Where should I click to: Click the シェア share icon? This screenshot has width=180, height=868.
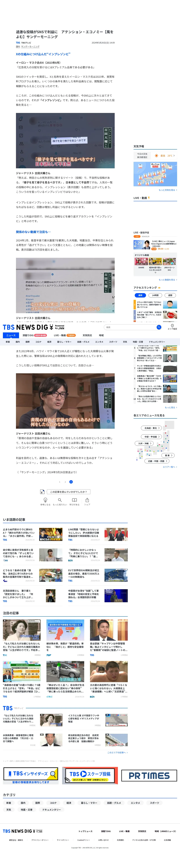point(87,502)
